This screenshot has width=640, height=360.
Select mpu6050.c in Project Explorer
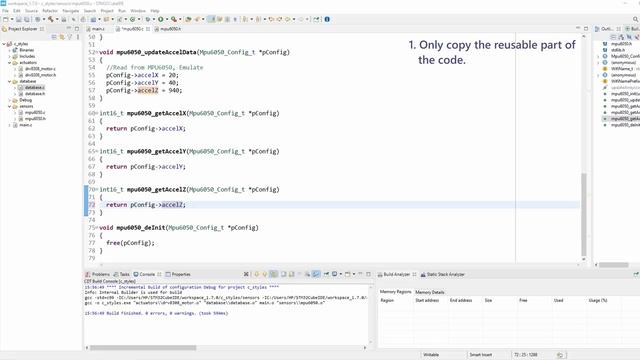point(35,112)
